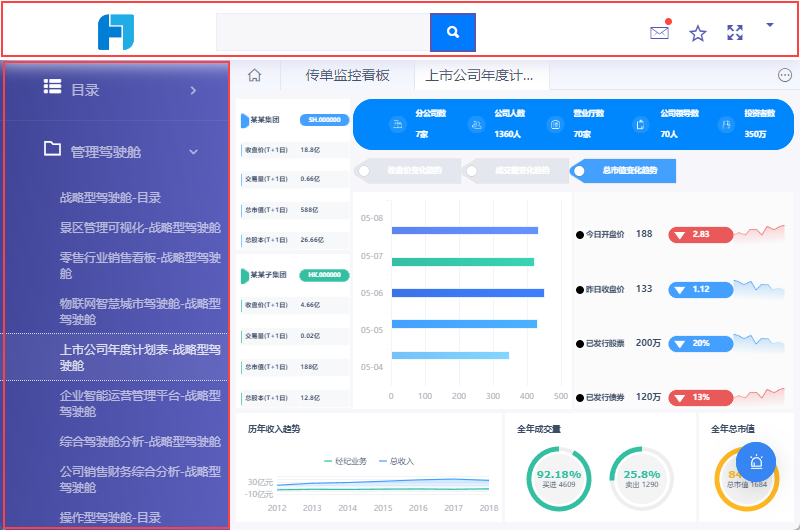800x530 pixels.
Task: Open 公司销售财务综合分析-战略型驾驶舱 item
Action: point(140,479)
